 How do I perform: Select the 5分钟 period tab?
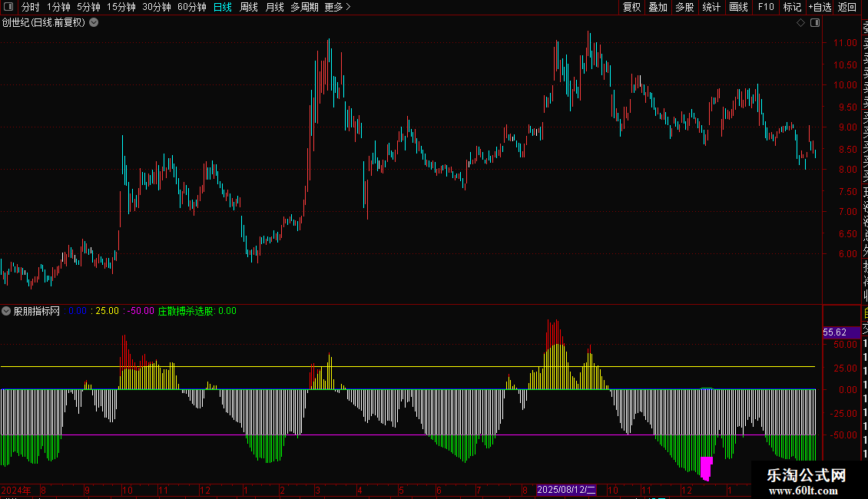[x=88, y=7]
